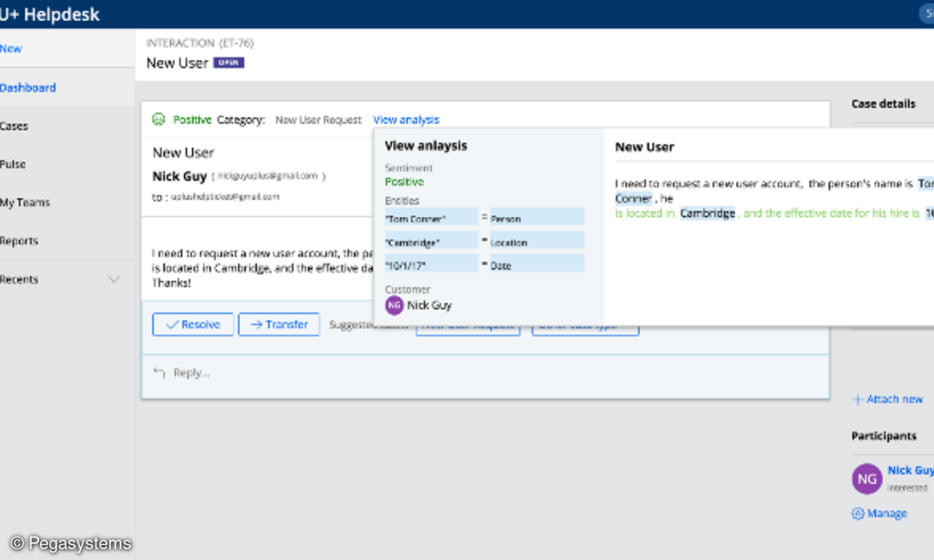Click Attach new link

point(894,399)
